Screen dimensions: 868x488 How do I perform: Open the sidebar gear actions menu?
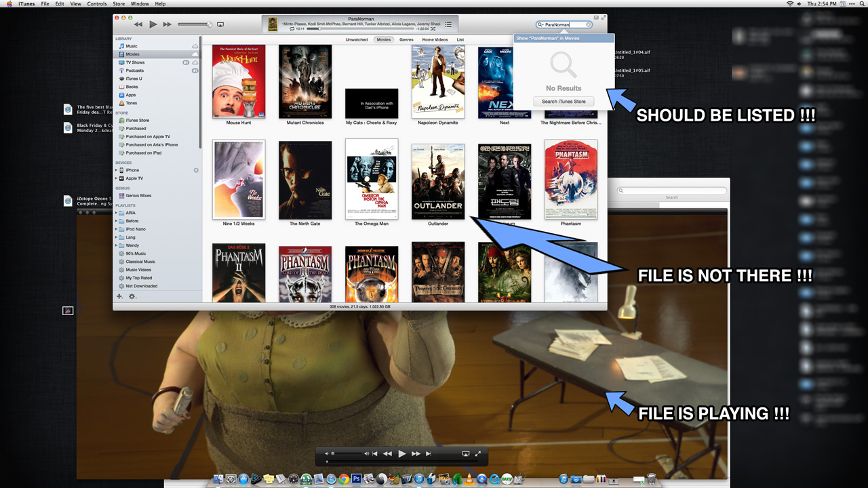tap(133, 296)
